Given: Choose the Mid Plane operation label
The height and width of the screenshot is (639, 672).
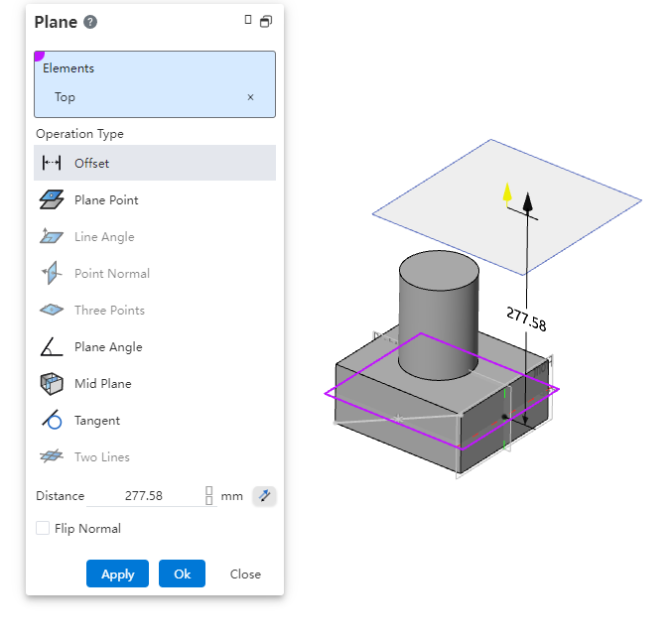Looking at the screenshot, I should tap(103, 383).
